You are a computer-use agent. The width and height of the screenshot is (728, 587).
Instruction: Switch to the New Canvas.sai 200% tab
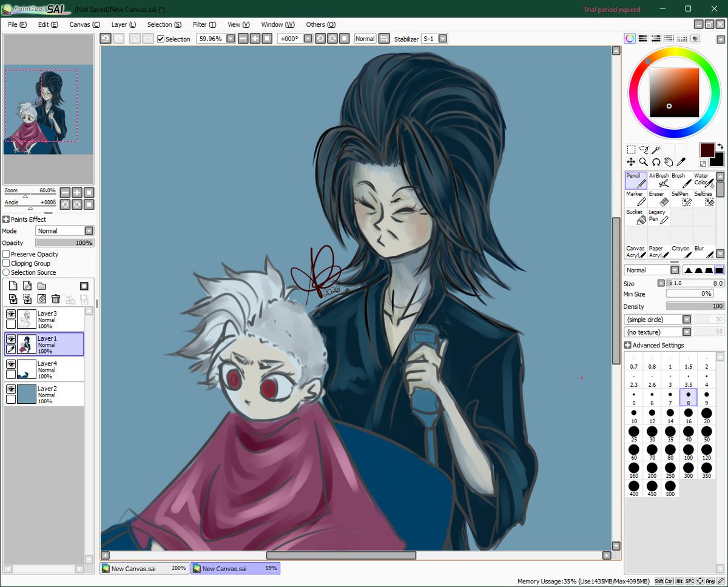pos(144,568)
